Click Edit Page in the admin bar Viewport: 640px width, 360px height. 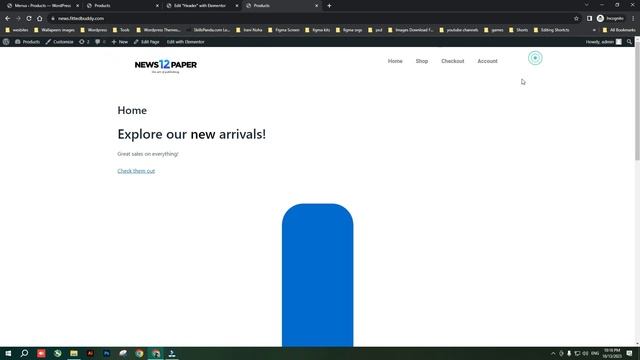pyautogui.click(x=147, y=42)
